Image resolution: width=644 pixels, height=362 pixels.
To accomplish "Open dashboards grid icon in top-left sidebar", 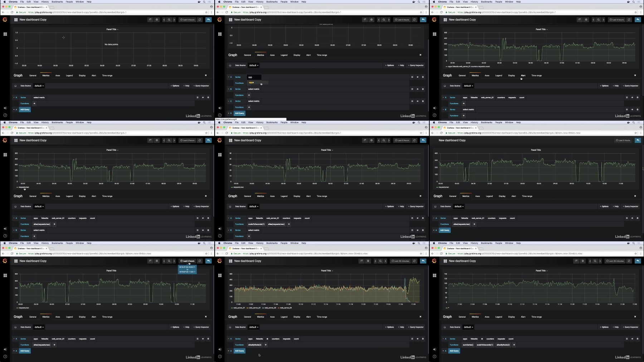I will pos(5,34).
